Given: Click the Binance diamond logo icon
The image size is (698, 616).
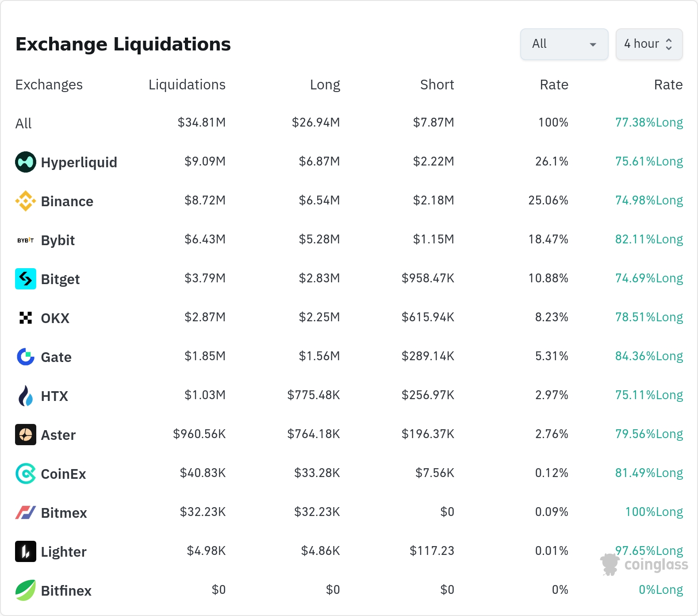Looking at the screenshot, I should click(26, 201).
